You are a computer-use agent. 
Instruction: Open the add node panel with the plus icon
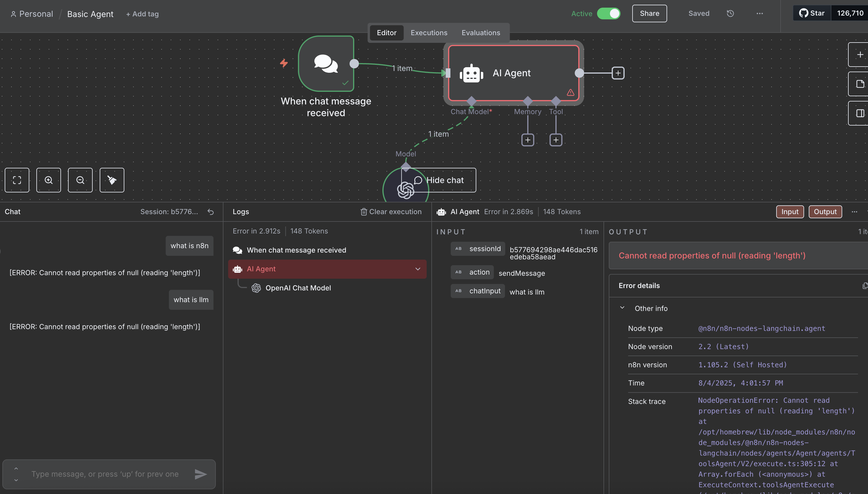pos(860,54)
